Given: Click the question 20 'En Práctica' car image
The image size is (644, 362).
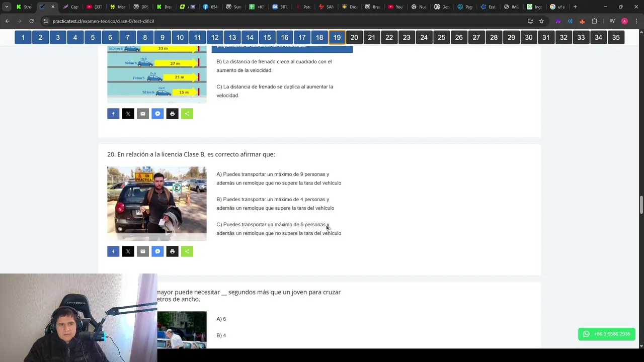Looking at the screenshot, I should [x=157, y=204].
